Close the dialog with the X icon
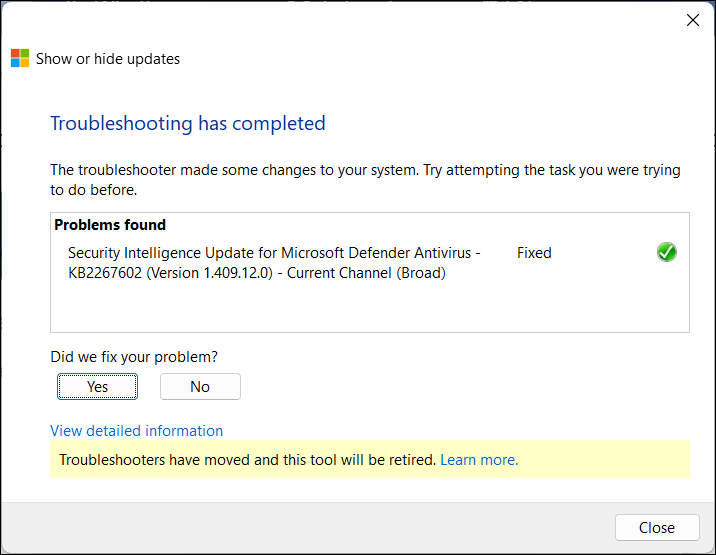 (x=692, y=20)
